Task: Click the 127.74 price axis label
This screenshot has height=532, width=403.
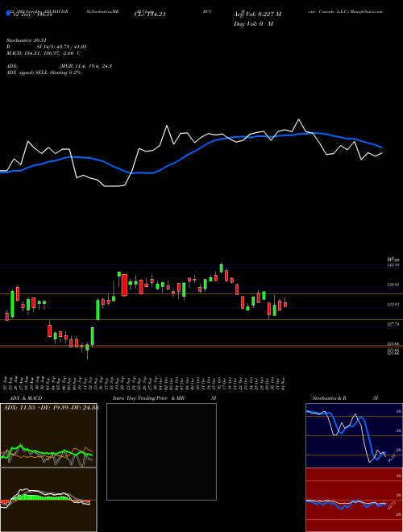Action: (393, 324)
